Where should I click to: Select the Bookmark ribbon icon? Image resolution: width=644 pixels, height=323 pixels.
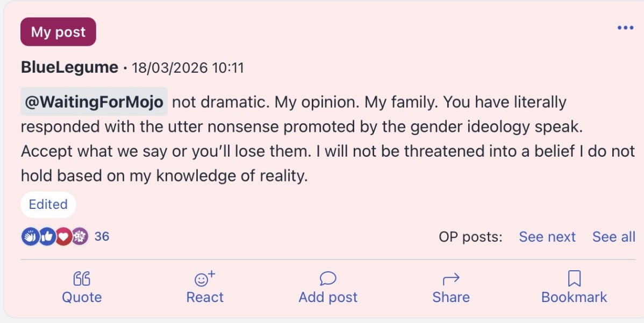573,278
